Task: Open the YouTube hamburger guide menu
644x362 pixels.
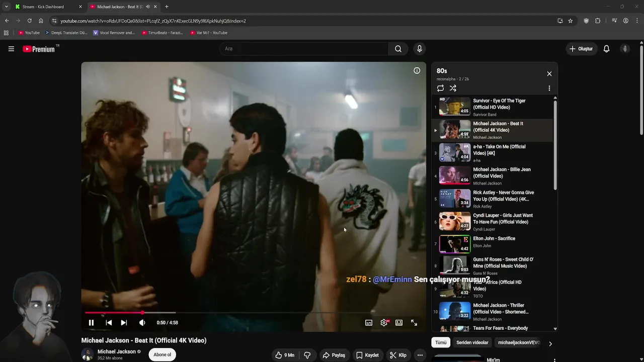Action: coord(11,49)
